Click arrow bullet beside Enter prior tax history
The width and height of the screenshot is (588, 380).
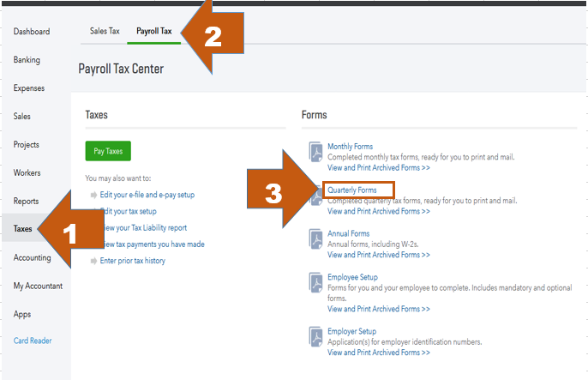[x=93, y=261]
